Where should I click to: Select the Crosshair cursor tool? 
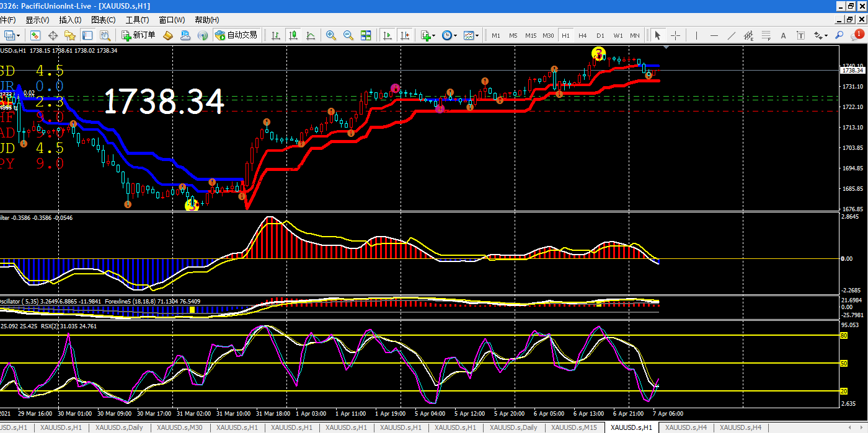tap(676, 35)
